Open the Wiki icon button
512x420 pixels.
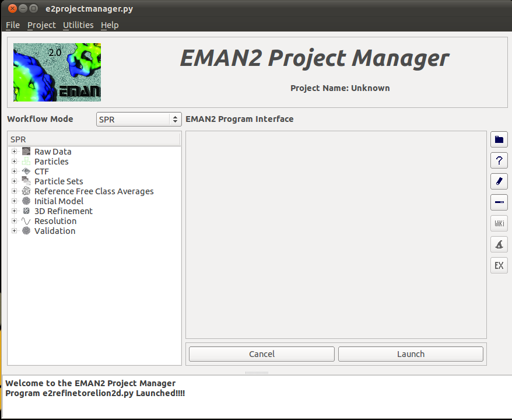[499, 223]
